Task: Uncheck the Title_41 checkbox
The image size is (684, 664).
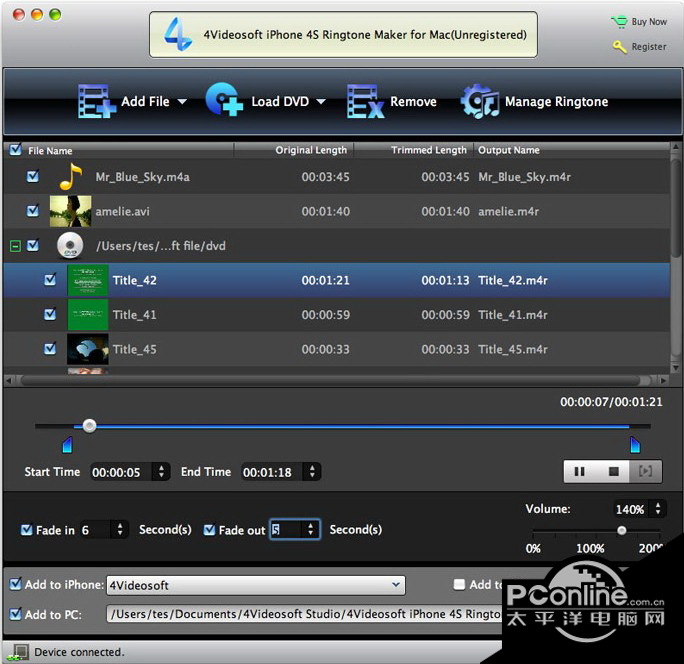Action: 50,315
